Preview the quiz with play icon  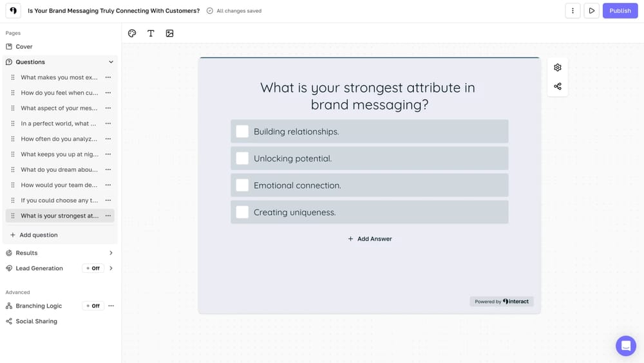tap(591, 11)
